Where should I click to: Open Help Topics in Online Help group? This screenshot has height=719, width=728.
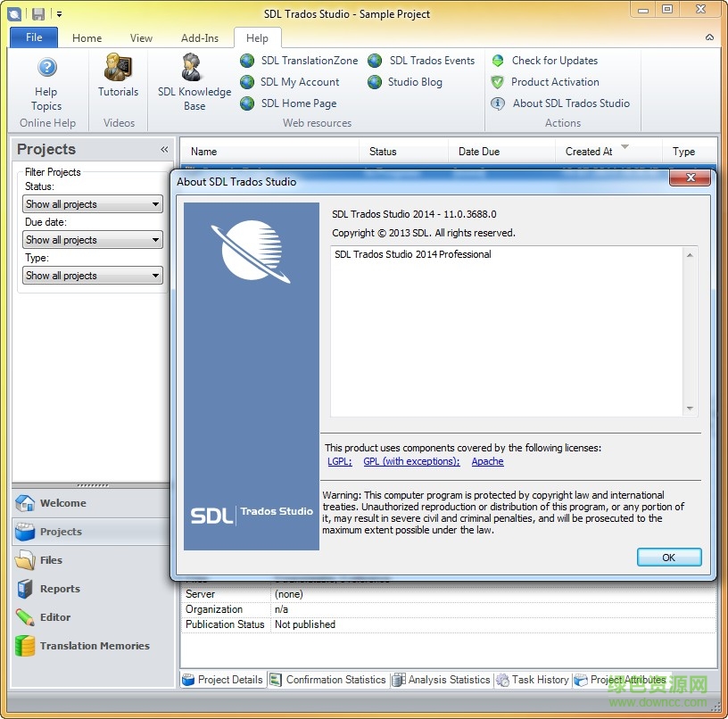click(46, 85)
